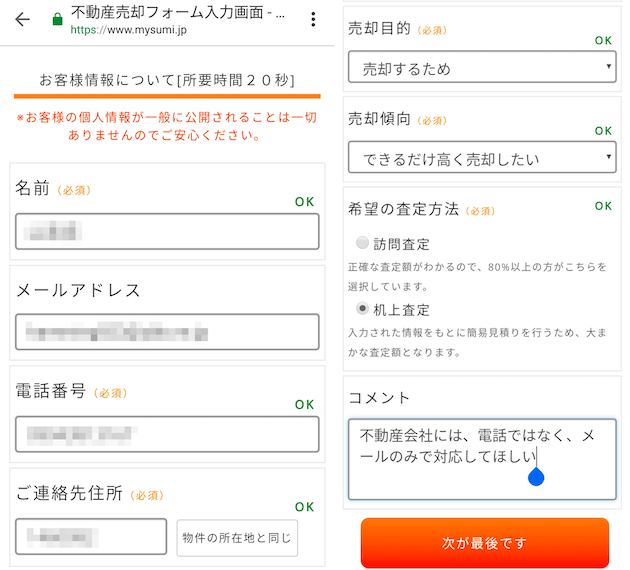Click inside the コメント text area
This screenshot has width=630, height=570.
[482, 459]
